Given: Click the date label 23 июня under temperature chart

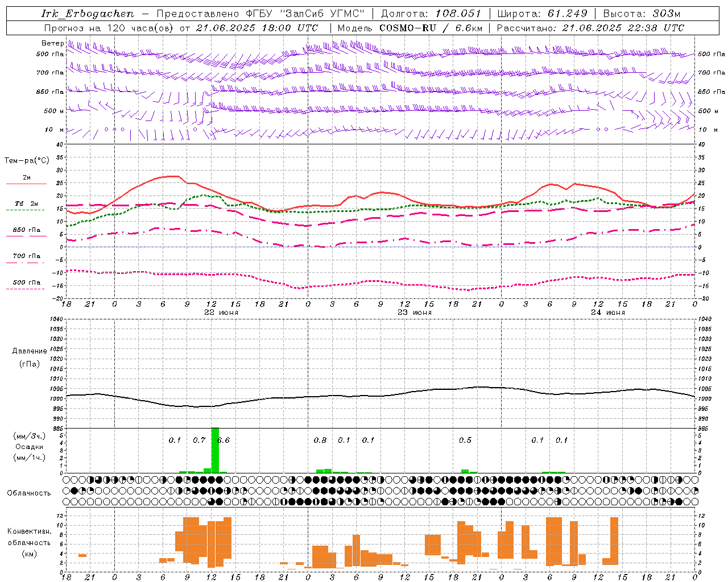Looking at the screenshot, I should click(415, 313).
